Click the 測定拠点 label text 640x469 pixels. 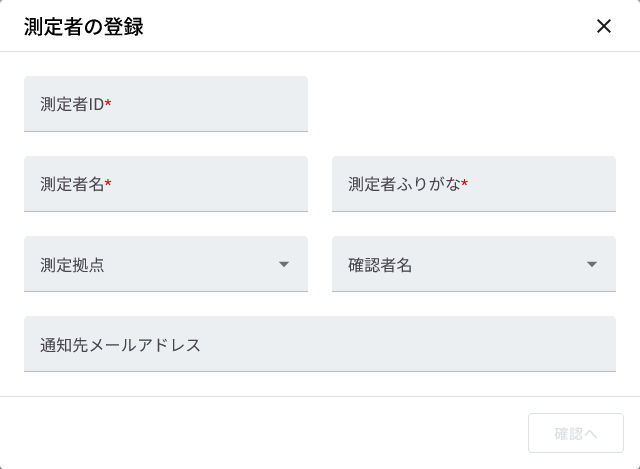click(x=72, y=265)
